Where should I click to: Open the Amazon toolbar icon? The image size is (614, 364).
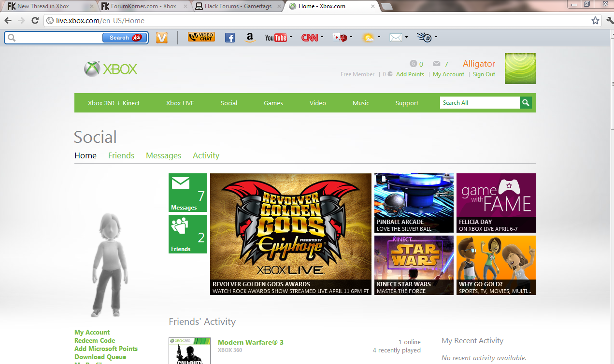[x=250, y=38]
